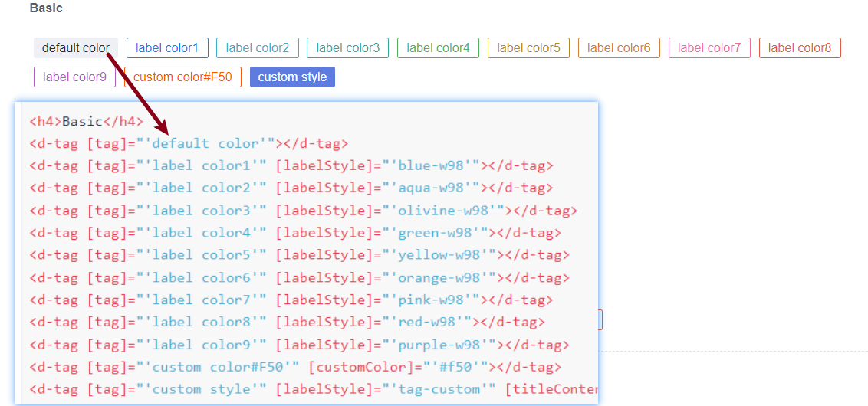This screenshot has width=868, height=406.
Task: Choose the 'label color3' olivine tag
Action: pos(347,48)
